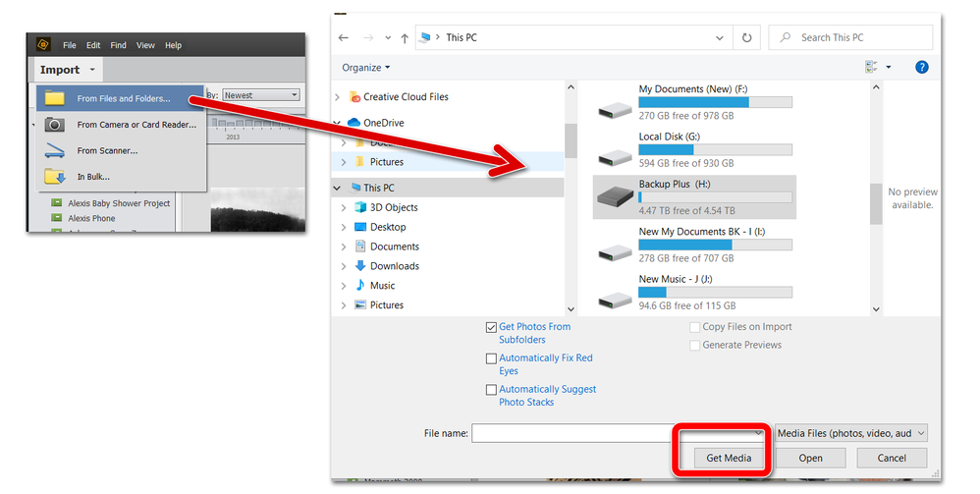Click the change view layout icon
This screenshot has width=980, height=494.
871,67
